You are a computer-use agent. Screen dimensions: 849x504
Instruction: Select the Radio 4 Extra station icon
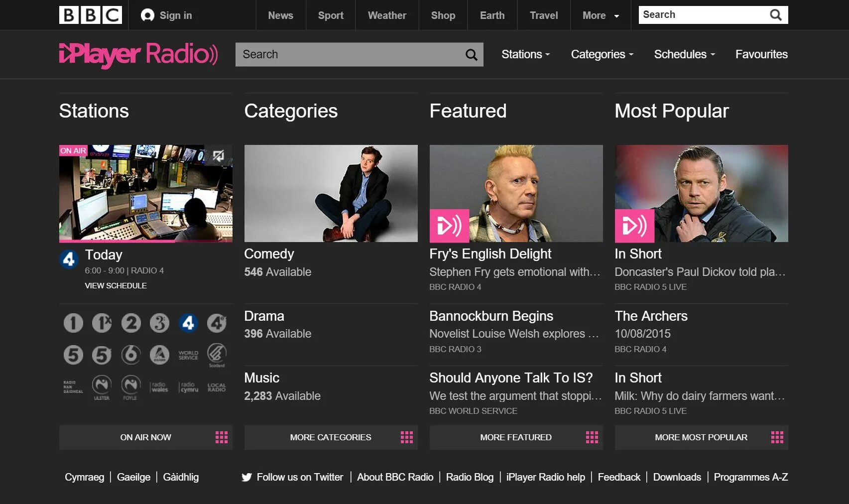point(217,323)
